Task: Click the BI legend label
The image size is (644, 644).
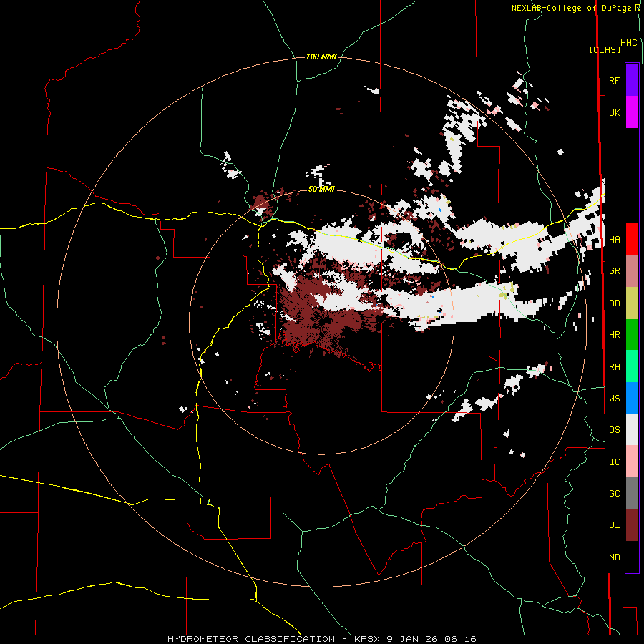Action: 614,525
